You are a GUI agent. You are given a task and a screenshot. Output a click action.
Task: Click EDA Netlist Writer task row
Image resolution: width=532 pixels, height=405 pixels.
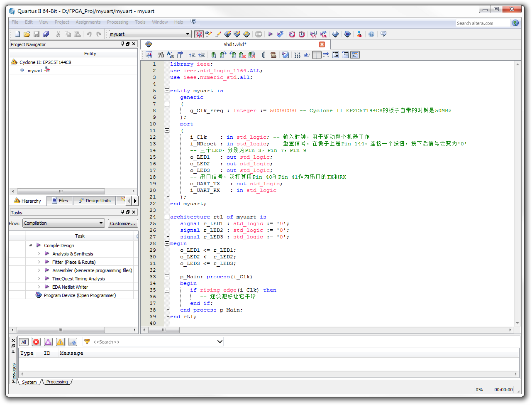[70, 287]
